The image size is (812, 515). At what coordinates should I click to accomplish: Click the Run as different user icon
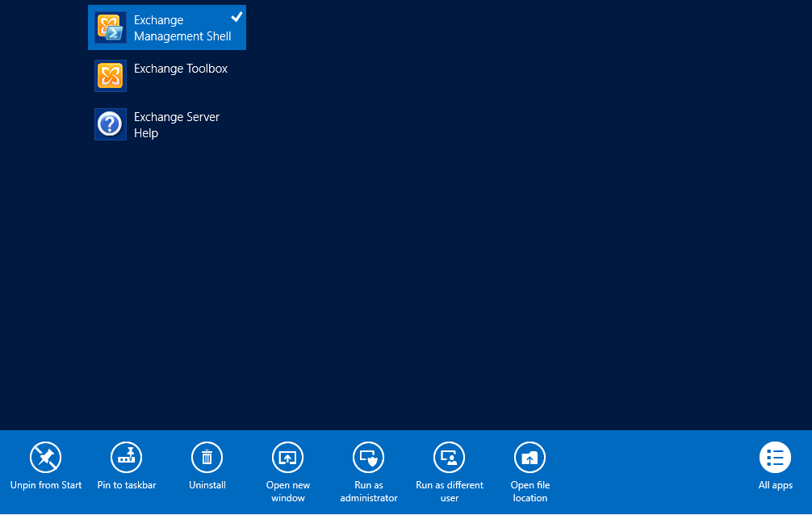(x=450, y=457)
